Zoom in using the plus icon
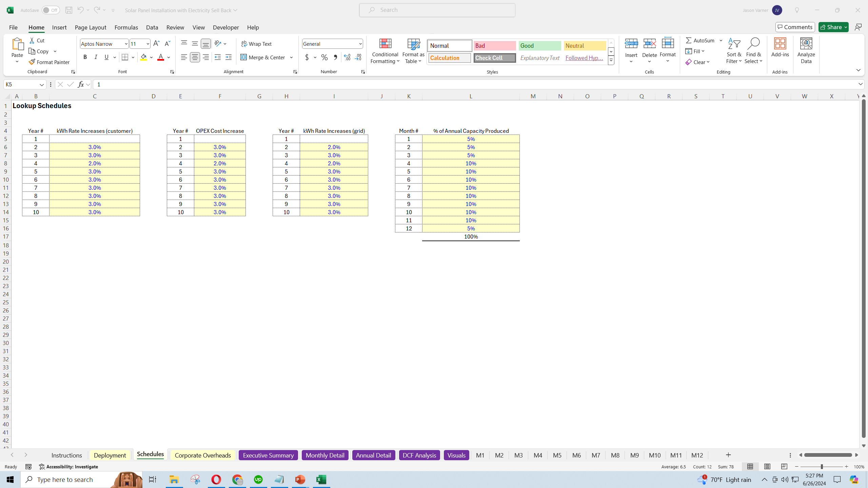Viewport: 868px width, 488px height. tap(846, 467)
